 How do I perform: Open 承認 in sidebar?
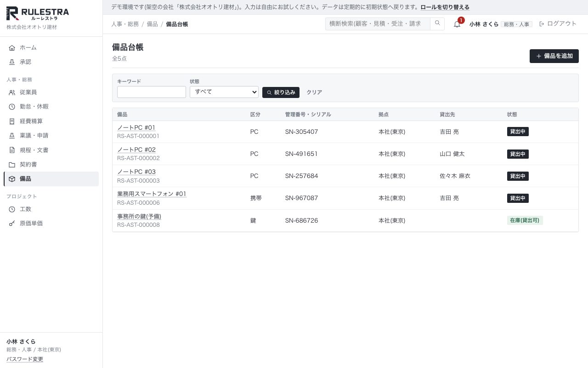[x=51, y=62]
